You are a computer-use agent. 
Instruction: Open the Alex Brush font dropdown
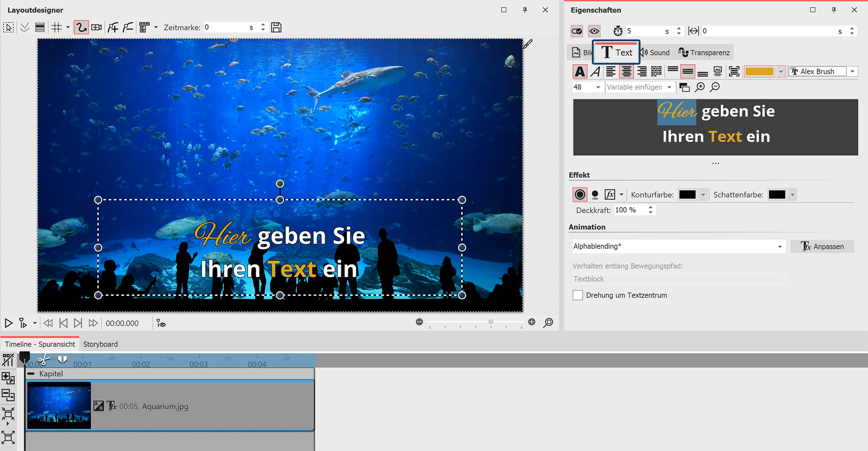852,71
